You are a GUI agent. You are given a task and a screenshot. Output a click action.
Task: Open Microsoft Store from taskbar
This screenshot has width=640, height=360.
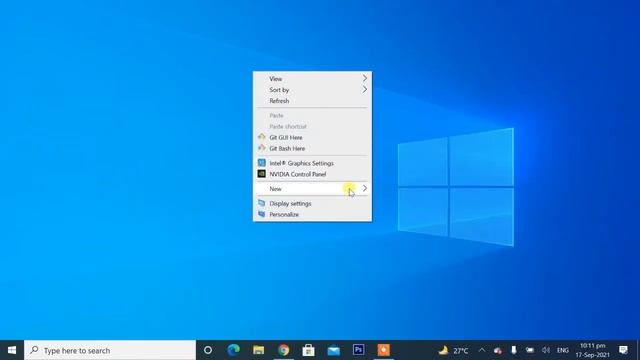pyautogui.click(x=308, y=350)
